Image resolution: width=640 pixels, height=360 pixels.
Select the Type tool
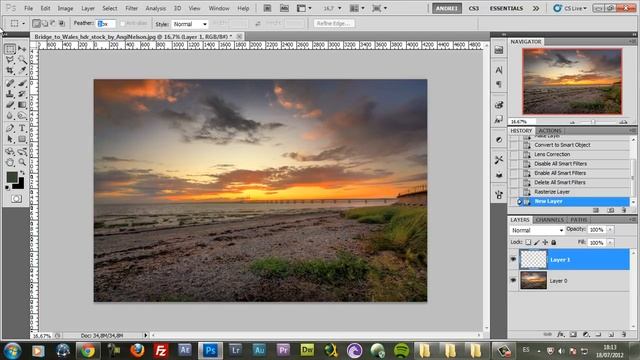coord(22,128)
